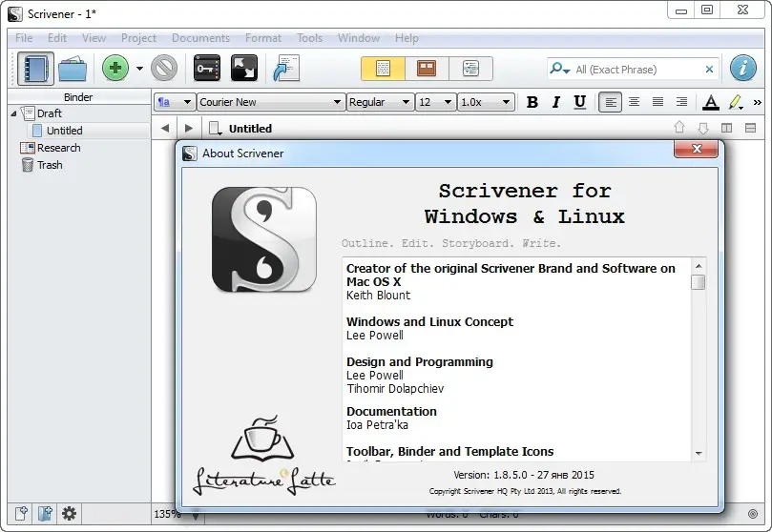Toggle italic formatting
The height and width of the screenshot is (532, 772).
pos(556,102)
